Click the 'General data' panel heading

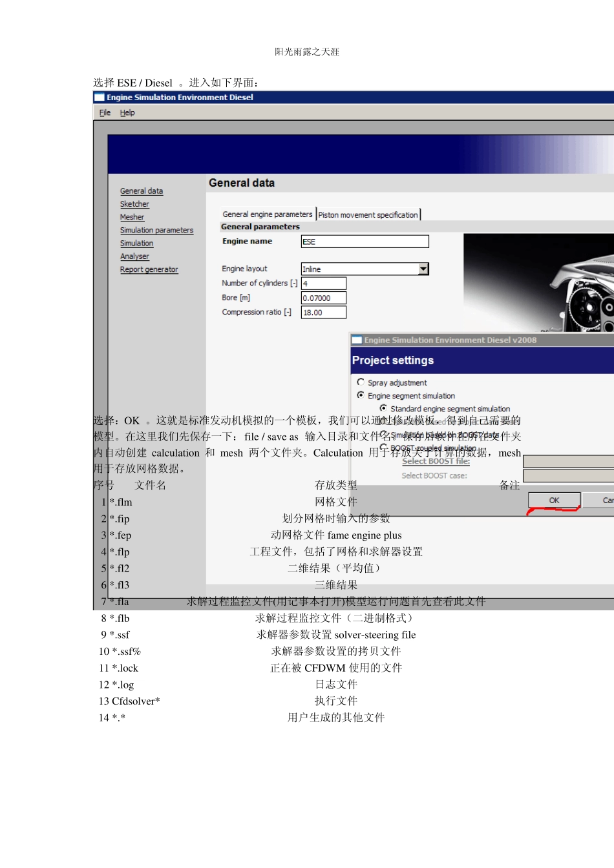(x=242, y=183)
